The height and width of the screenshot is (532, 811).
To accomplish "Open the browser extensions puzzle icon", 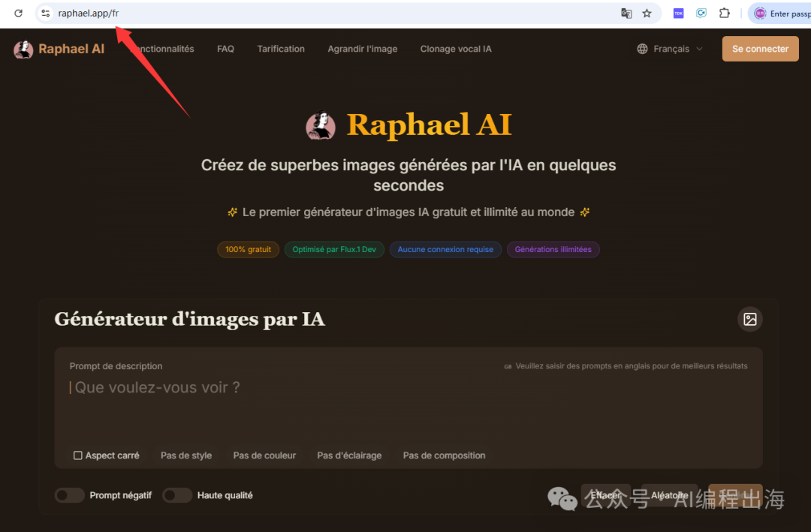I will tap(724, 14).
